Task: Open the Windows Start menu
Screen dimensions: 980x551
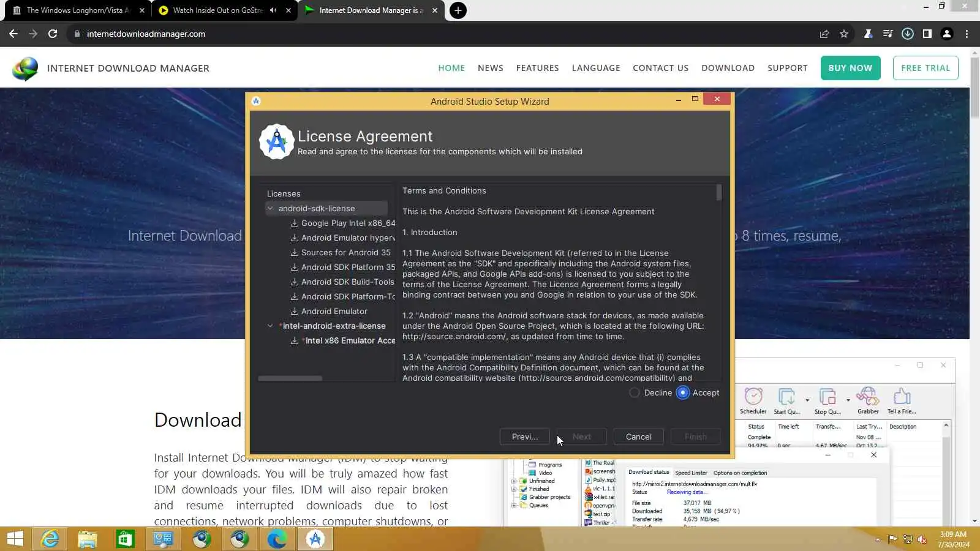Action: 15,539
